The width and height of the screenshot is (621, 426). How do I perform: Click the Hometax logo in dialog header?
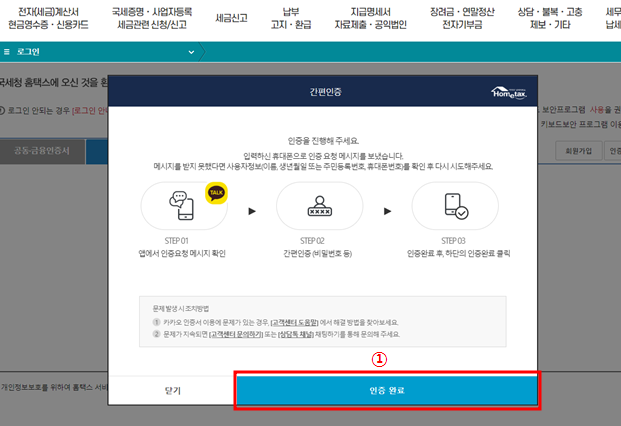tap(509, 93)
